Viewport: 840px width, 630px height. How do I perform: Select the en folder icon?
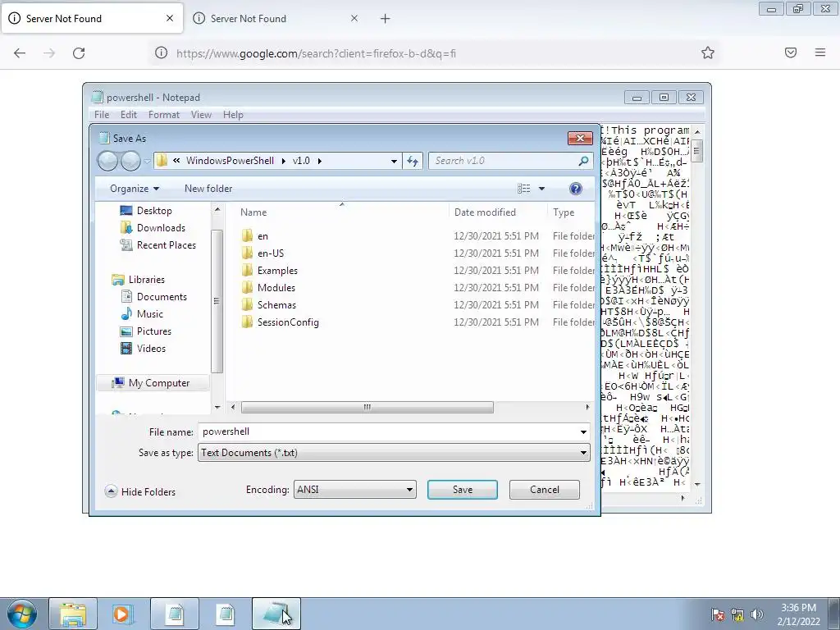247,235
